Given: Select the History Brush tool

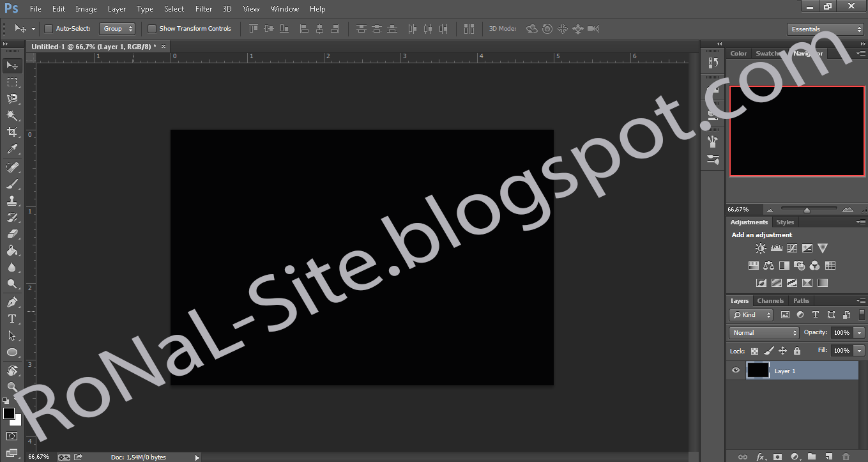Looking at the screenshot, I should point(12,217).
